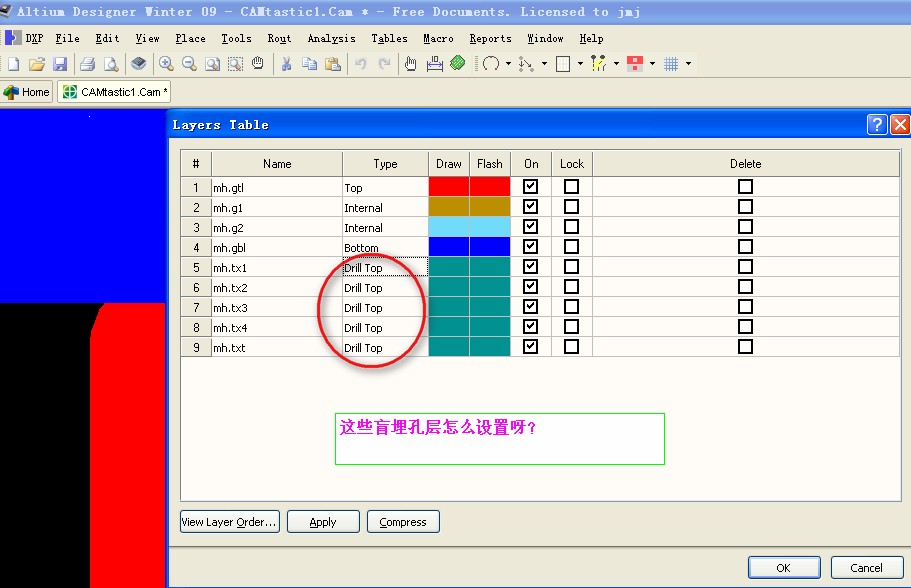
Task: Mark mh.tx2 layer for deletion
Action: pyautogui.click(x=745, y=286)
